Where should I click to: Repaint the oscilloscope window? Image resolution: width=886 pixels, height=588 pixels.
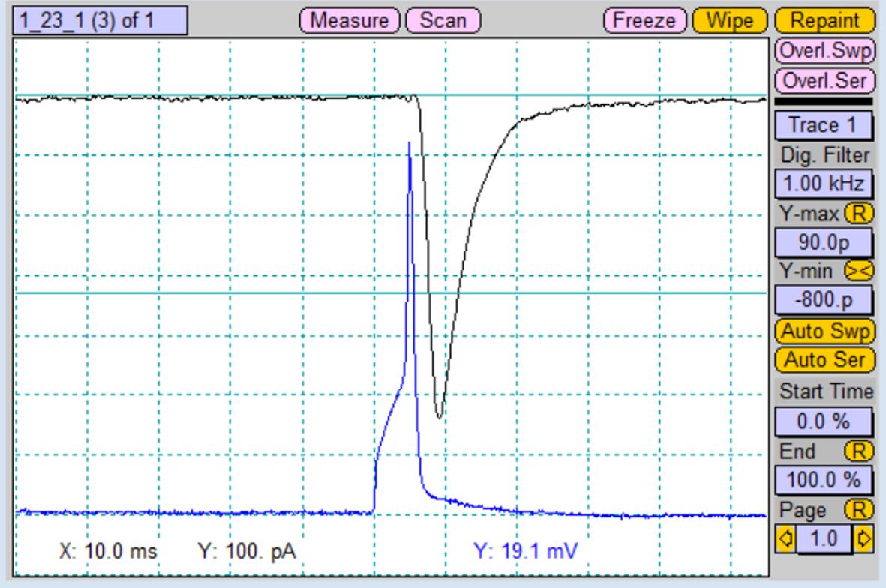pos(825,21)
